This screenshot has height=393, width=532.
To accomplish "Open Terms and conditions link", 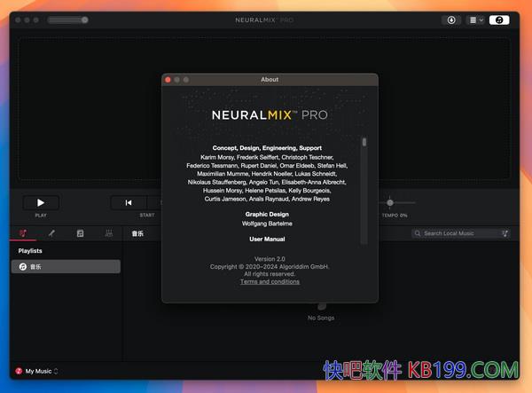I will (270, 282).
